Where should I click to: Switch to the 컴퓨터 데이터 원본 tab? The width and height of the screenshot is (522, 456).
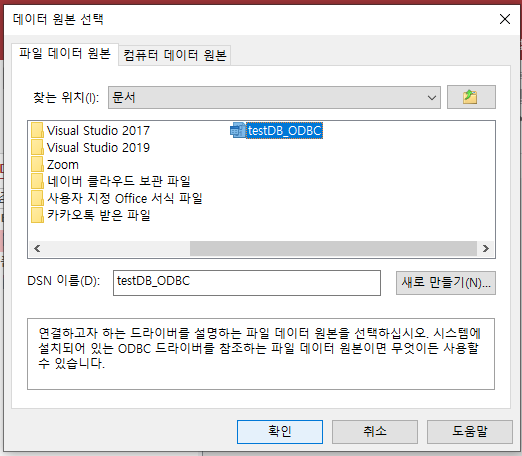pyautogui.click(x=175, y=55)
